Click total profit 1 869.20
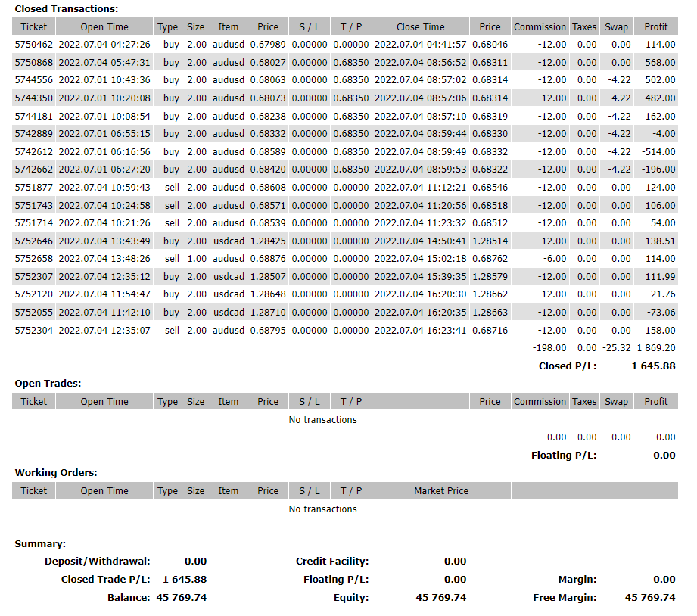Screen dimensions: 697x616 click(x=656, y=348)
